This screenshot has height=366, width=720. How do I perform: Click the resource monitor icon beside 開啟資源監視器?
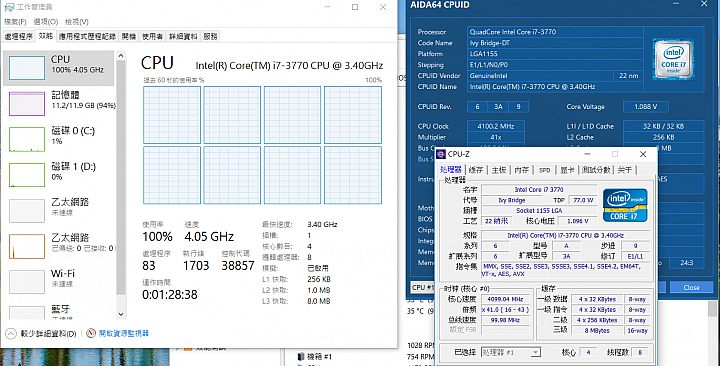[91, 333]
